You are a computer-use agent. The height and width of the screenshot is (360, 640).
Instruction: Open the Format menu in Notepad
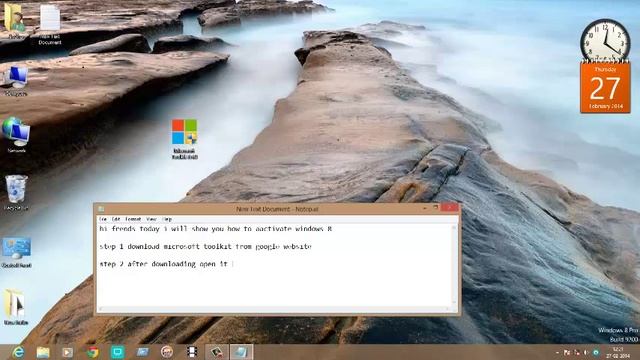click(x=133, y=219)
